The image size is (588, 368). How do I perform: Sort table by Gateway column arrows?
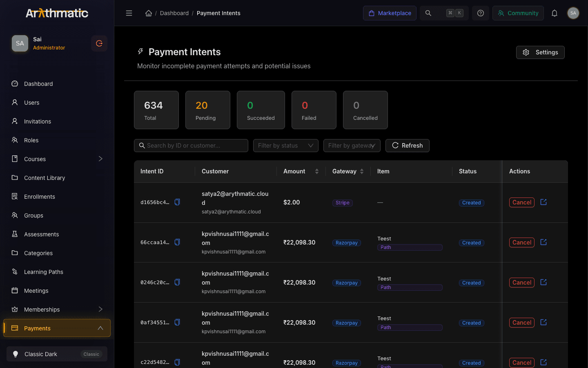click(362, 171)
